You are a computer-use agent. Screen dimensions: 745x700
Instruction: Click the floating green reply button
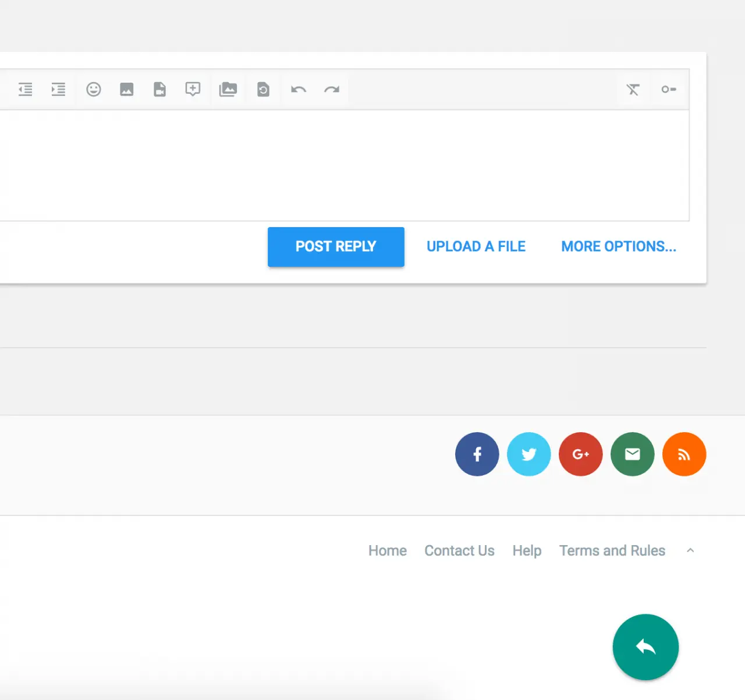(x=645, y=647)
